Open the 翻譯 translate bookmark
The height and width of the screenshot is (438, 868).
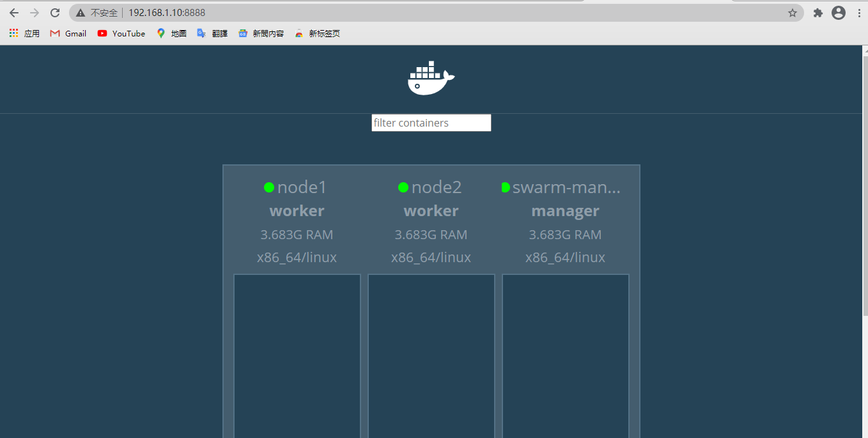click(x=212, y=33)
